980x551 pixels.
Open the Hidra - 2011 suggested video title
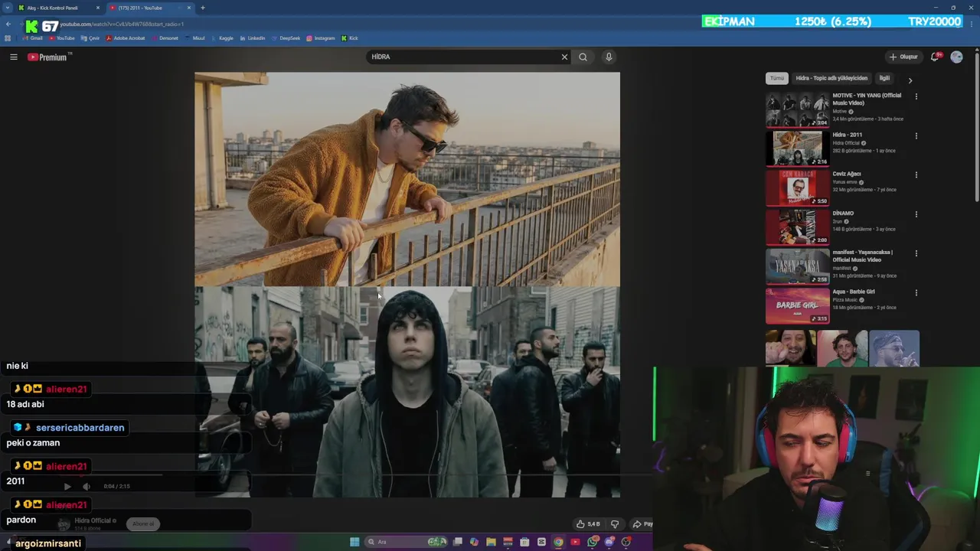tap(848, 135)
